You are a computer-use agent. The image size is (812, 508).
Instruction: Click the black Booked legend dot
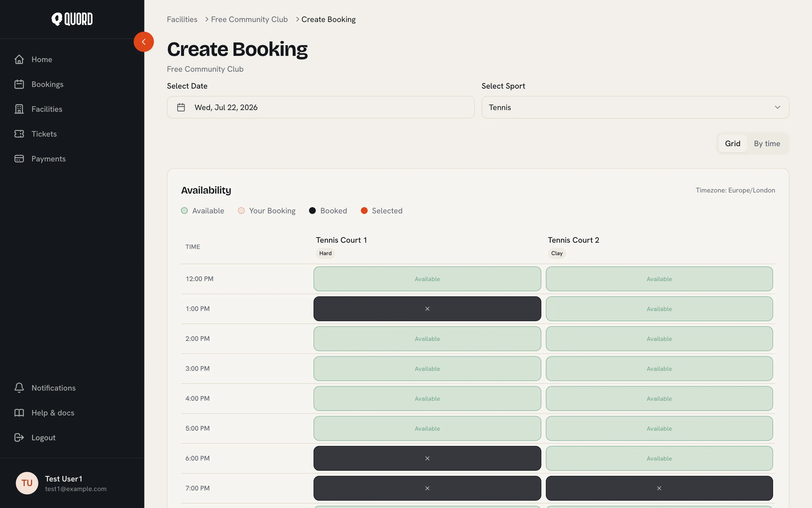click(x=312, y=211)
